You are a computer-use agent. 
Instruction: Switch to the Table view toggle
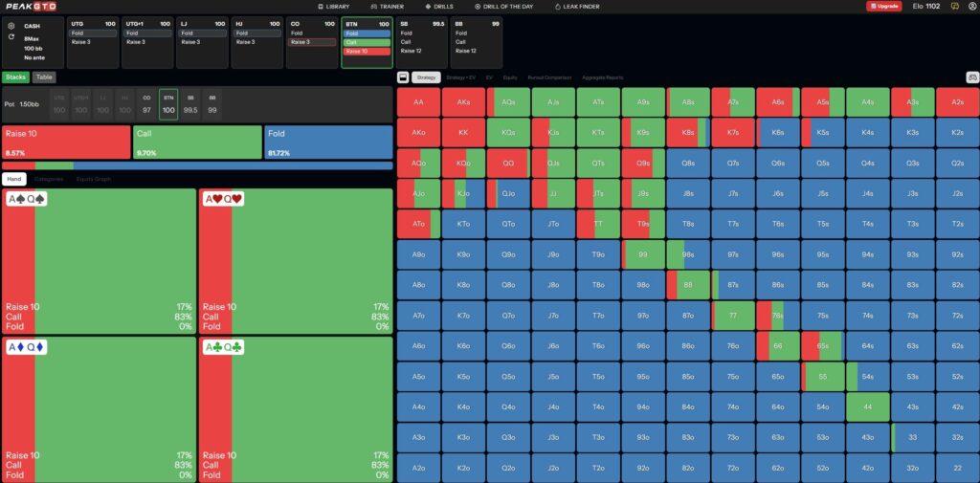click(x=44, y=77)
